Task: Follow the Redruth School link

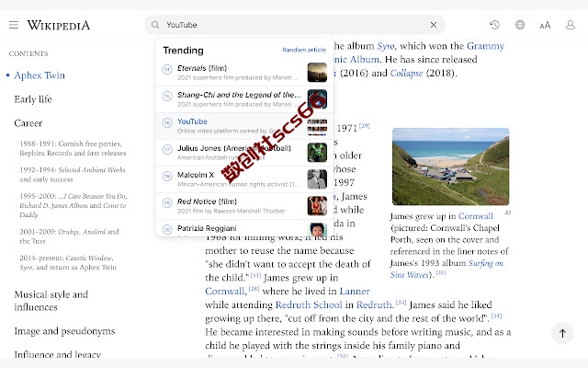Action: click(x=309, y=305)
